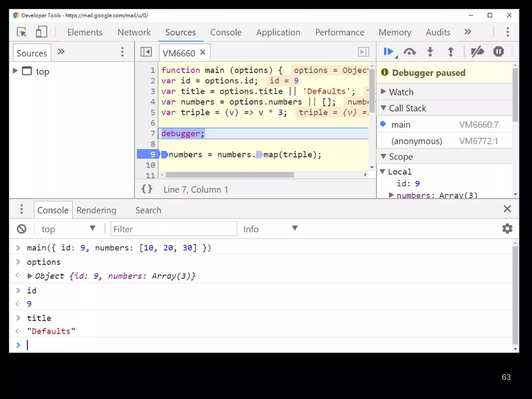Open the top execution context dropdown
The width and height of the screenshot is (532, 399).
click(x=68, y=229)
